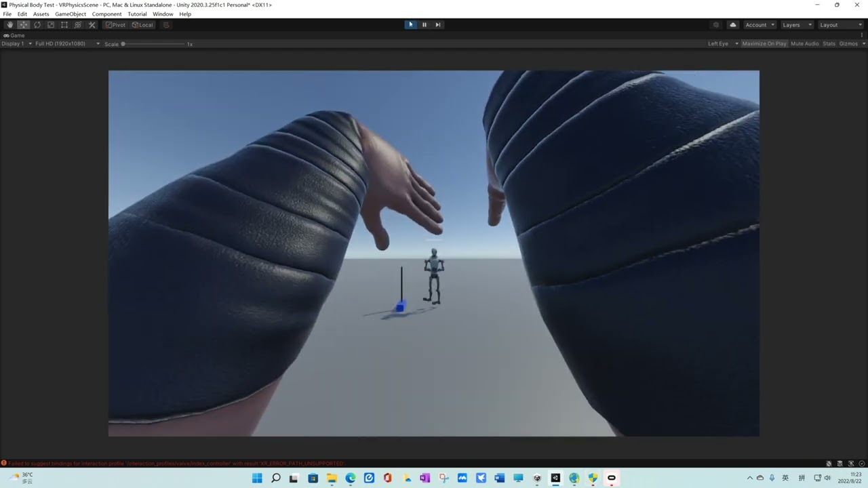Viewport: 868px width, 488px height.
Task: Select the Move tool
Action: tap(23, 25)
